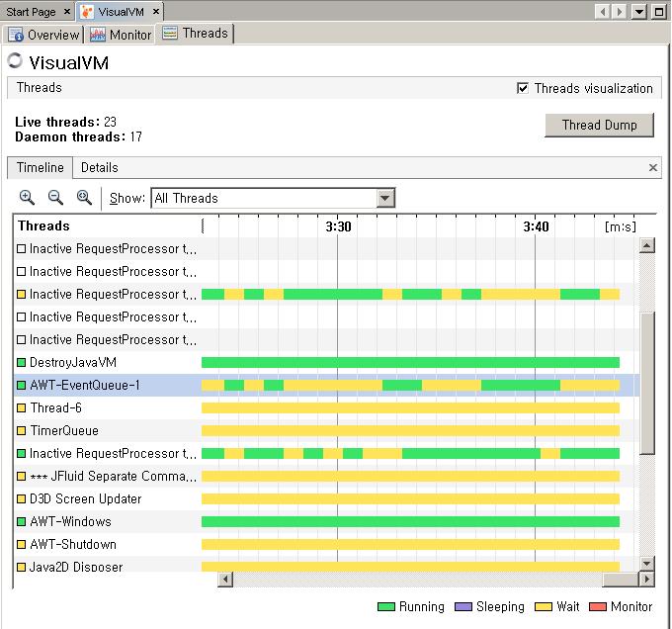Click the horizontal scrollbar right arrow
This screenshot has width=672, height=629.
point(646,580)
